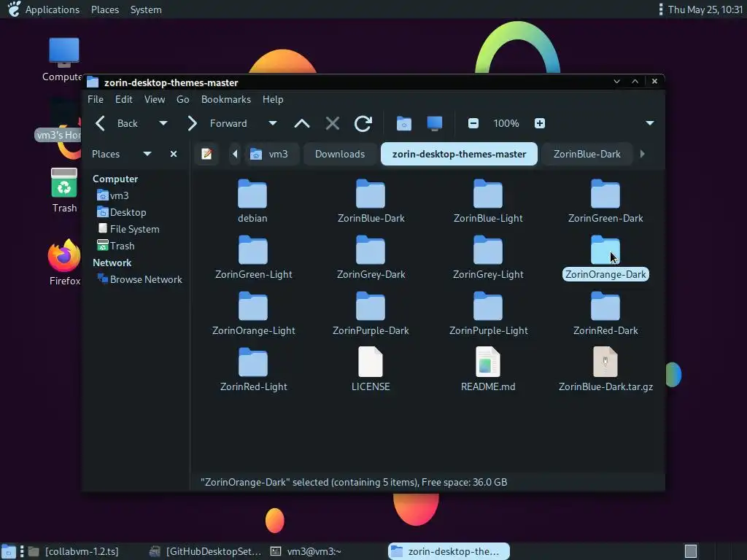
Task: Select the README.md file
Action: tap(488, 370)
